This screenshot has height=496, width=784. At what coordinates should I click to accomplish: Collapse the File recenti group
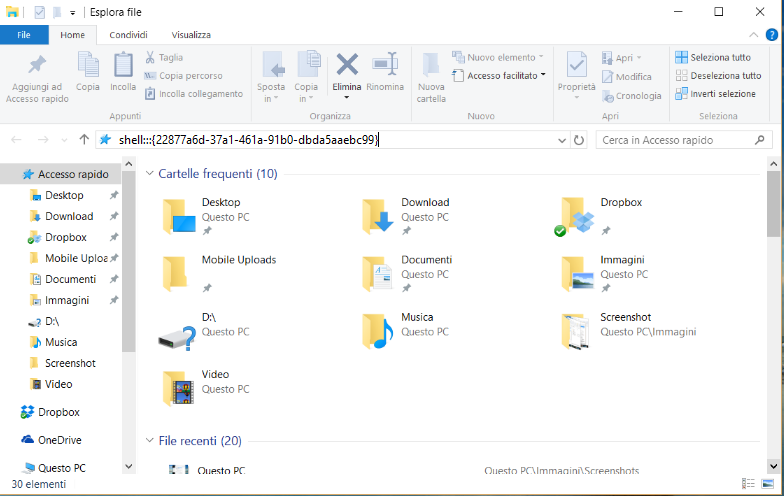coord(149,440)
